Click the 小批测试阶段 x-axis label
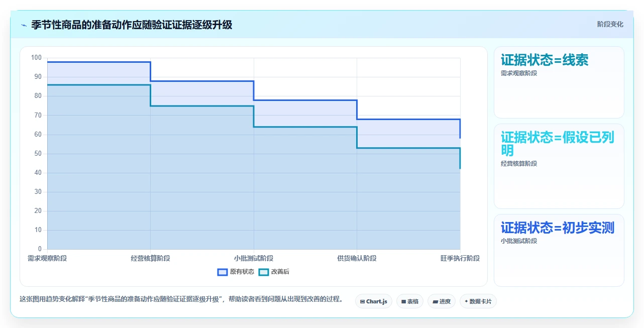The image size is (644, 328). 254,258
